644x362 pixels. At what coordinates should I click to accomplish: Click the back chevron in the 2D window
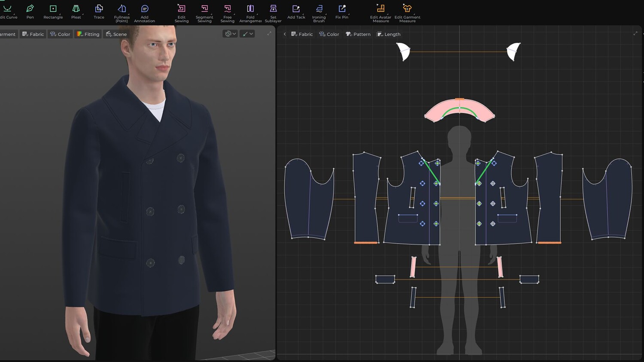point(285,34)
